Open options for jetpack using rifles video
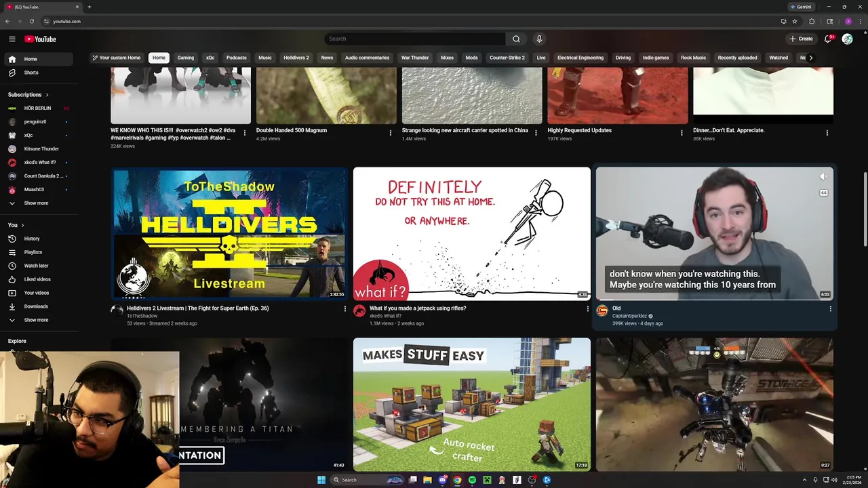 (588, 309)
